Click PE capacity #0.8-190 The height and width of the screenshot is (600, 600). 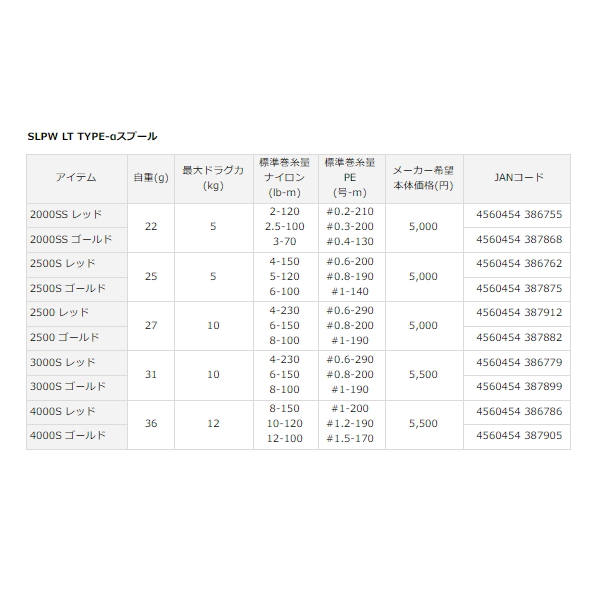[350, 276]
